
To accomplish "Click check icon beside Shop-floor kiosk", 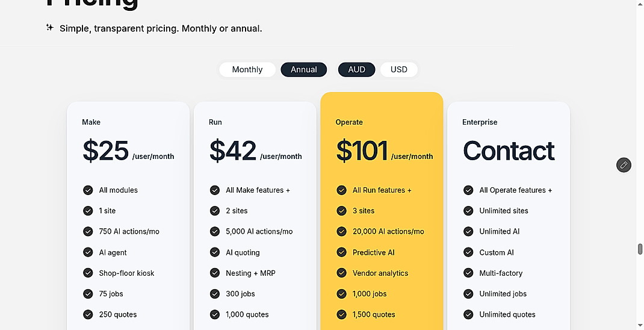I will pyautogui.click(x=88, y=273).
